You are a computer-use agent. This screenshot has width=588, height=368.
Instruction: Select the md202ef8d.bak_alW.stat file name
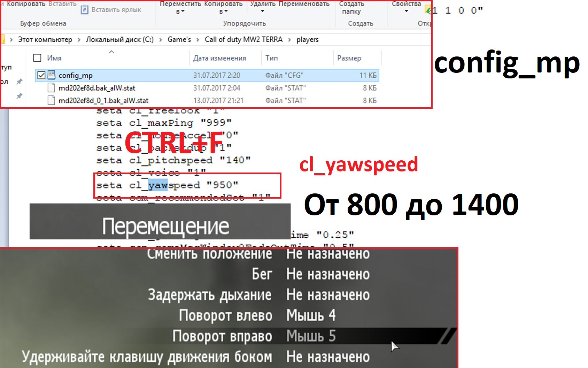tap(97, 88)
